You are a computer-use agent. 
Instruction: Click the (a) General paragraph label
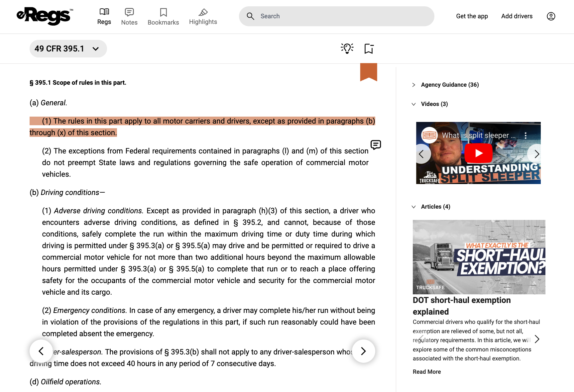click(x=48, y=103)
